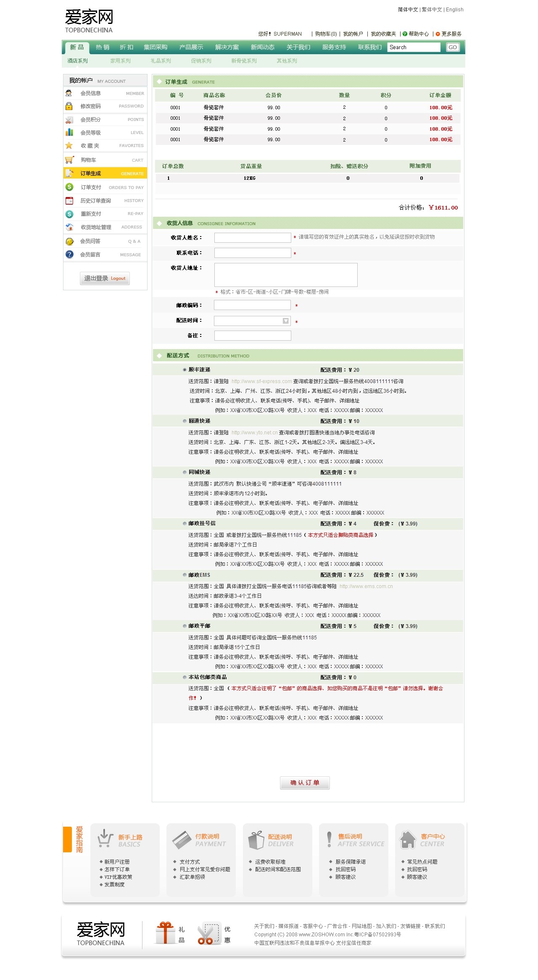The width and height of the screenshot is (538, 980).
Task: Click the 邮政编码 input field
Action: pyautogui.click(x=252, y=305)
